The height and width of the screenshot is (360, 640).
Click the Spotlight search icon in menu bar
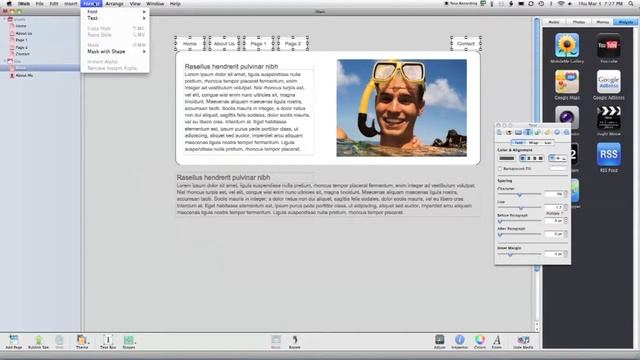click(631, 4)
